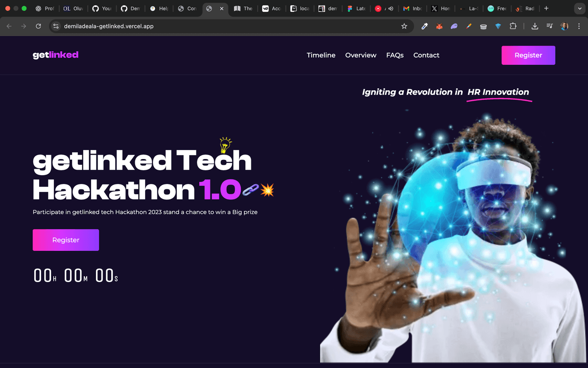The width and height of the screenshot is (588, 368).
Task: Open the Chrome Extensions puzzle piece menu
Action: pyautogui.click(x=513, y=26)
